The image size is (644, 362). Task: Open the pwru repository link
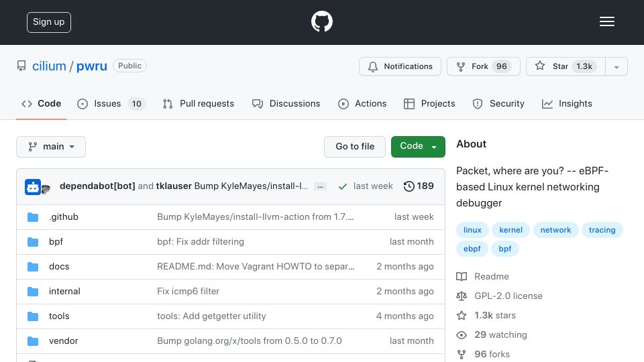tap(92, 66)
